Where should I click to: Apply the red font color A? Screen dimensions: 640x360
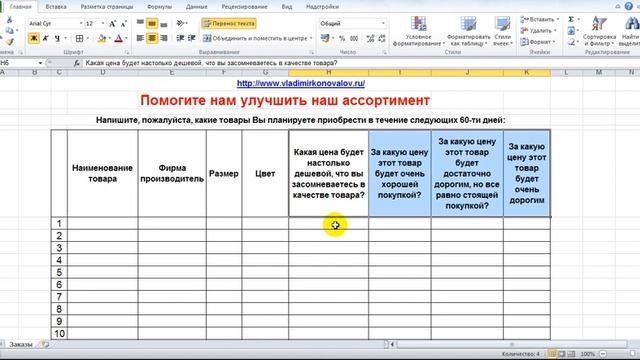(119, 38)
